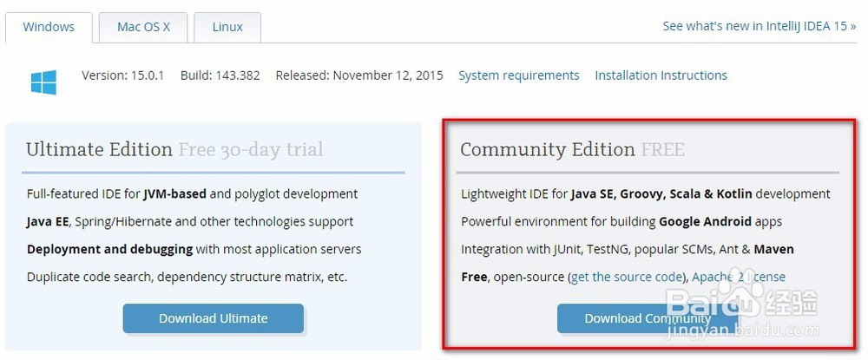Open the Installation Instructions link

click(x=661, y=75)
